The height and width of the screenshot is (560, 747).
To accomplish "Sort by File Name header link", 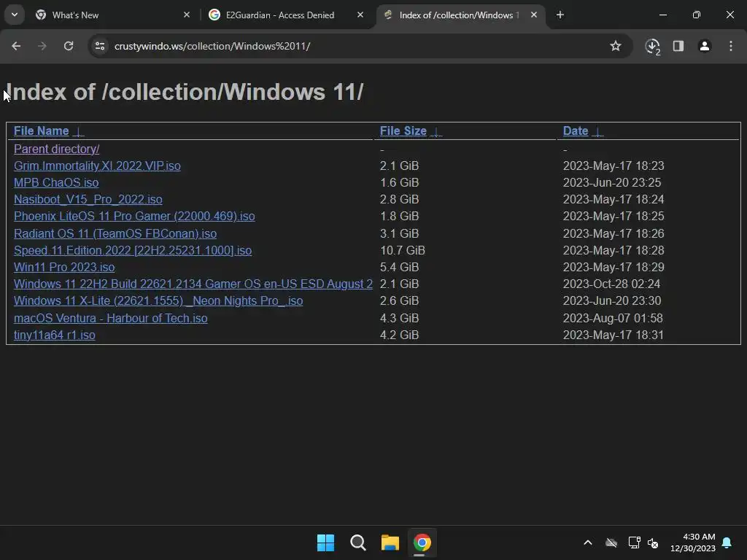I will [42, 131].
